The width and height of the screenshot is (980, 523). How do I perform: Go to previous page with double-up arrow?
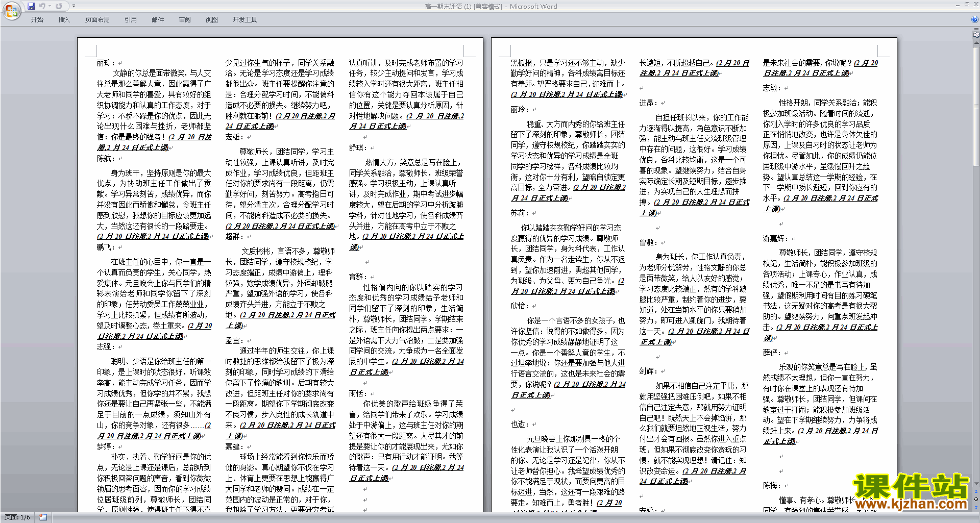[x=976, y=491]
